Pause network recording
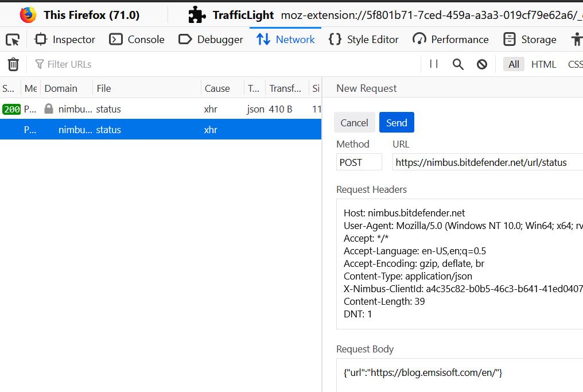583x392 pixels. tap(434, 64)
